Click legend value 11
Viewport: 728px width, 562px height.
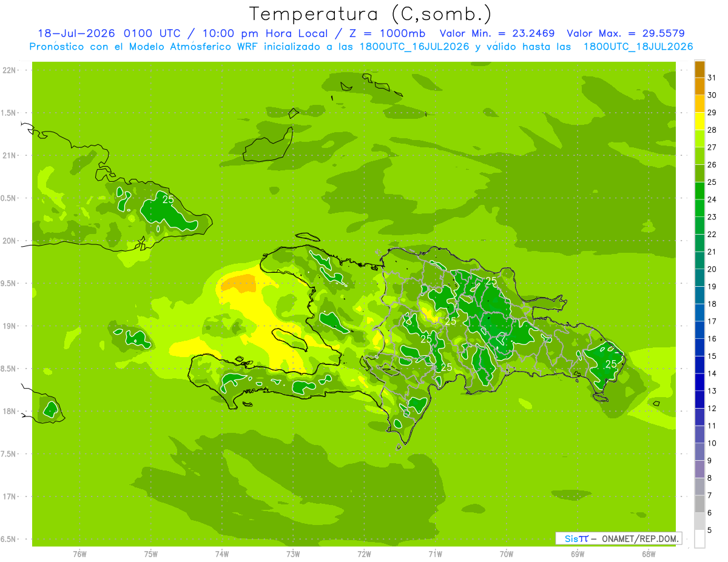(712, 426)
